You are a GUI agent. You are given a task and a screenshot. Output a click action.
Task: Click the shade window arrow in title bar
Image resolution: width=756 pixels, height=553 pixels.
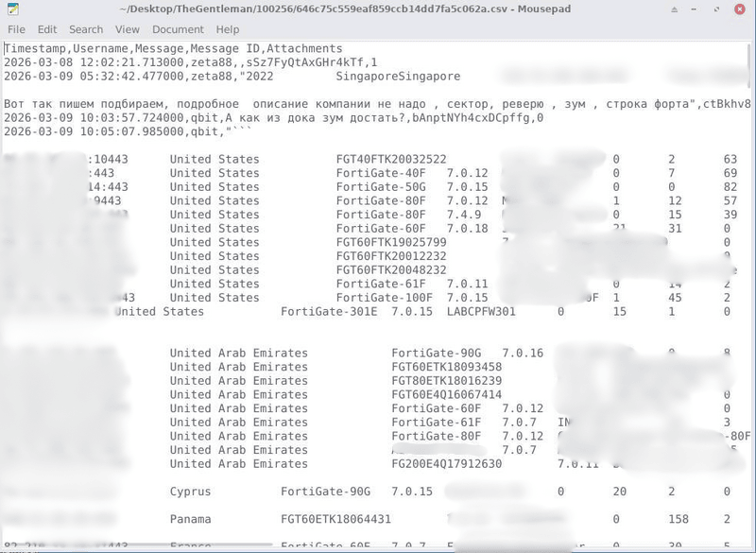(674, 9)
